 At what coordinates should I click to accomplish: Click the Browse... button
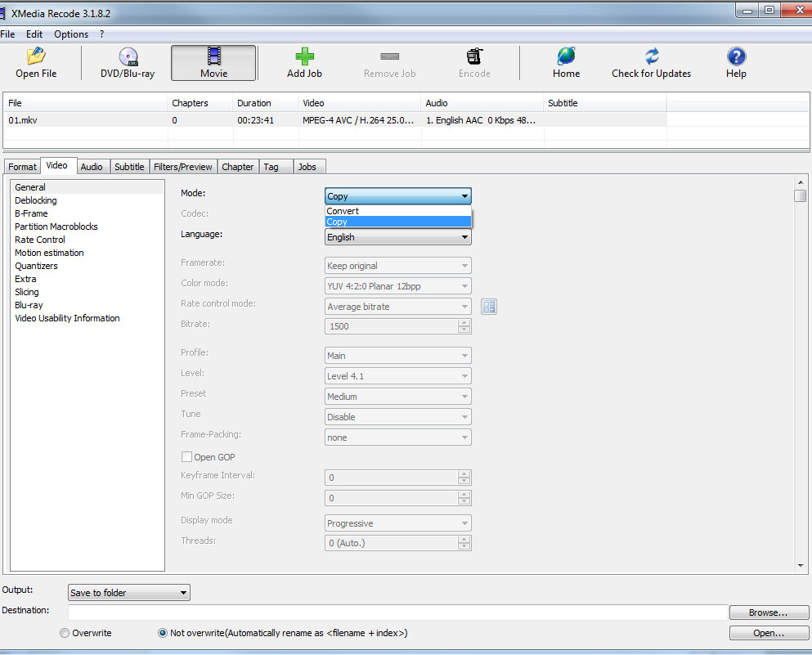point(769,612)
